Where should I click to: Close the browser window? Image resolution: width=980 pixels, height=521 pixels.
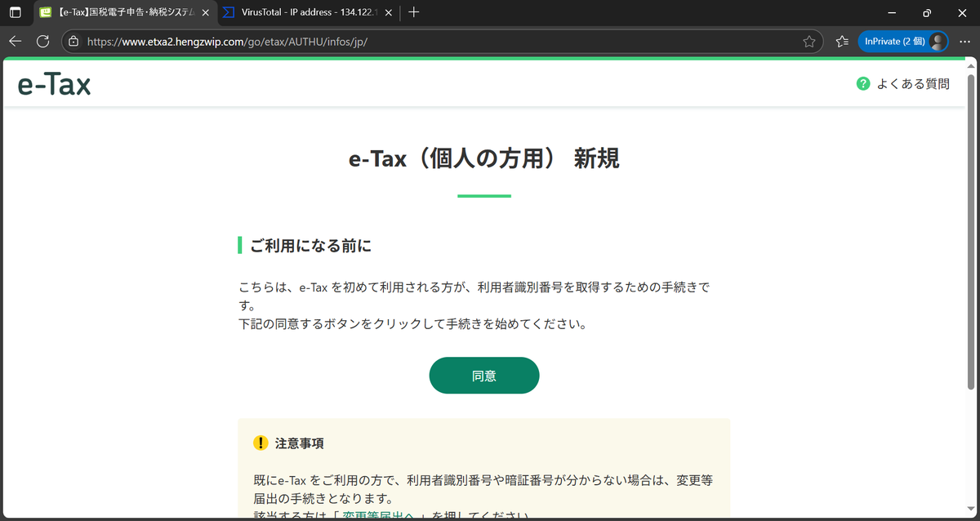(962, 12)
